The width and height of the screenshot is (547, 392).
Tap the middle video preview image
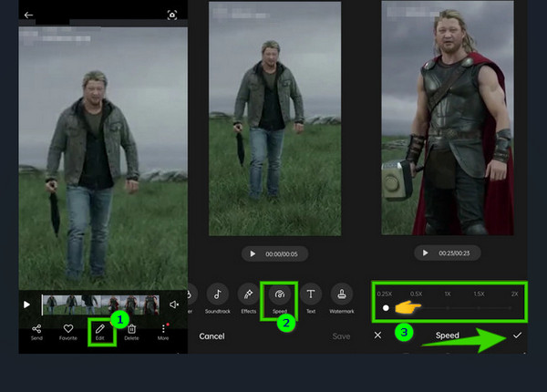click(x=275, y=119)
